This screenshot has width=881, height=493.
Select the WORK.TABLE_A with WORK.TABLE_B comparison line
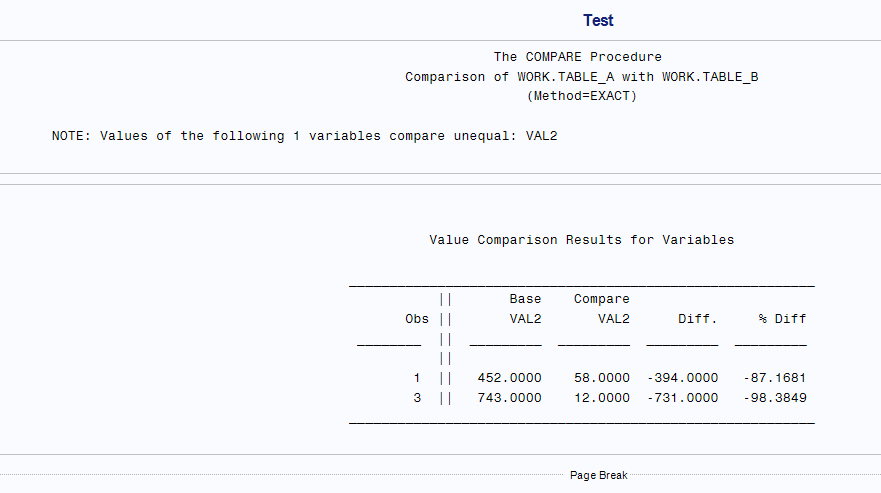click(581, 77)
